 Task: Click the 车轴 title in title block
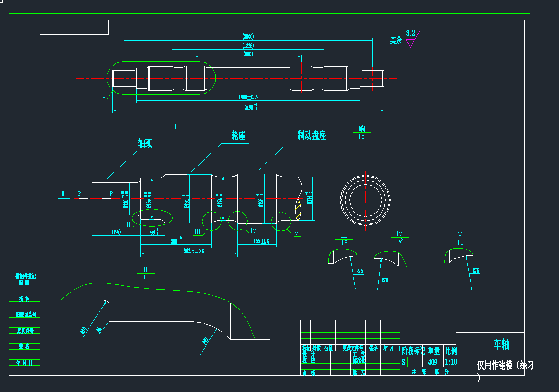click(501, 345)
